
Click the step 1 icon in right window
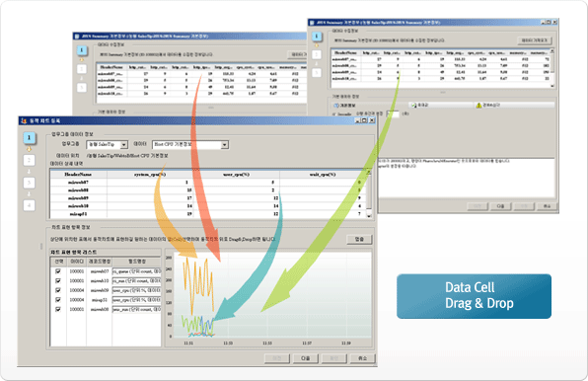(317, 37)
